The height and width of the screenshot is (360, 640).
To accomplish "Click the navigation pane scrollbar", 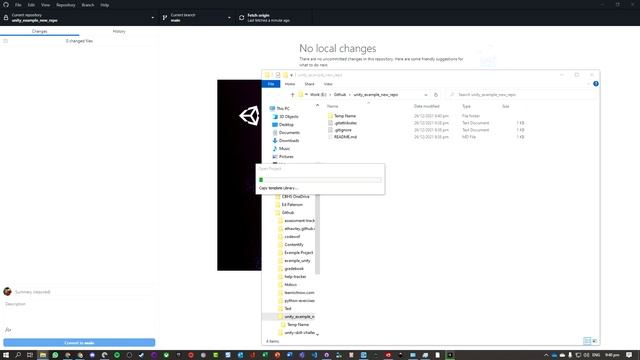I will [317, 235].
